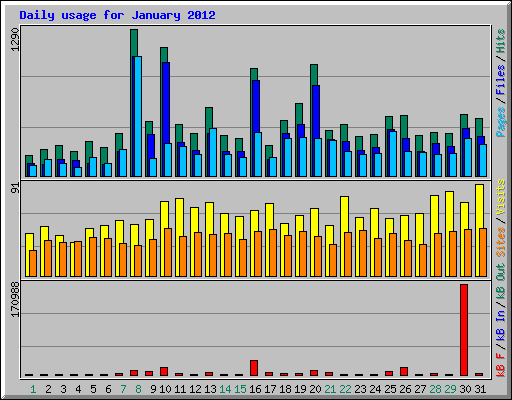This screenshot has width=512, height=400.
Task: Click the orange Sites bar for day 10
Action: (168, 252)
